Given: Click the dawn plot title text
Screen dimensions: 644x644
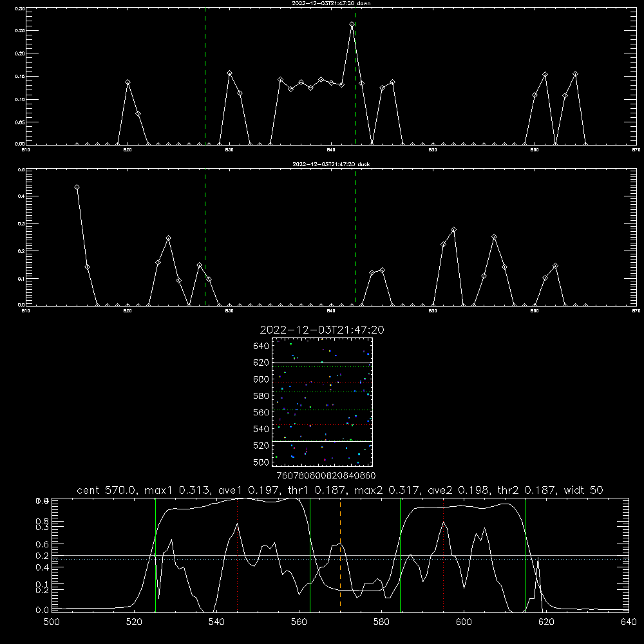Looking at the screenshot, I should 331,3.
